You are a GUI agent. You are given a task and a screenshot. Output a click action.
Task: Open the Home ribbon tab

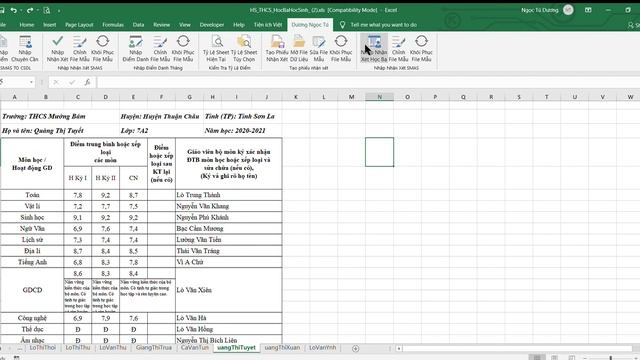[27, 25]
